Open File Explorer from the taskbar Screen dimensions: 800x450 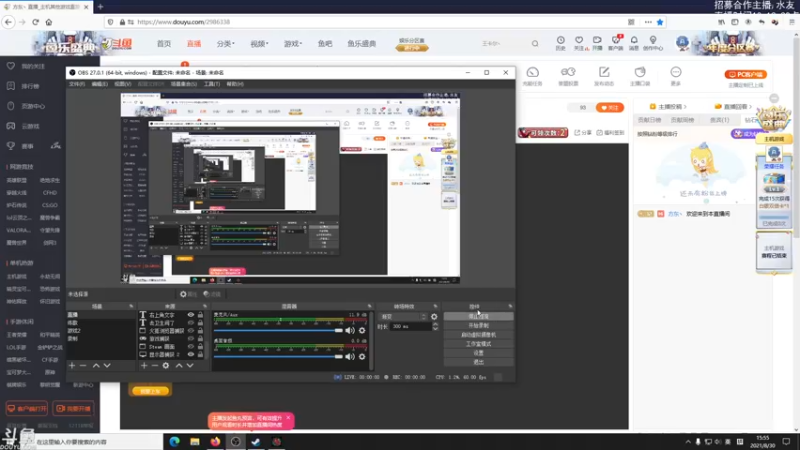click(195, 441)
